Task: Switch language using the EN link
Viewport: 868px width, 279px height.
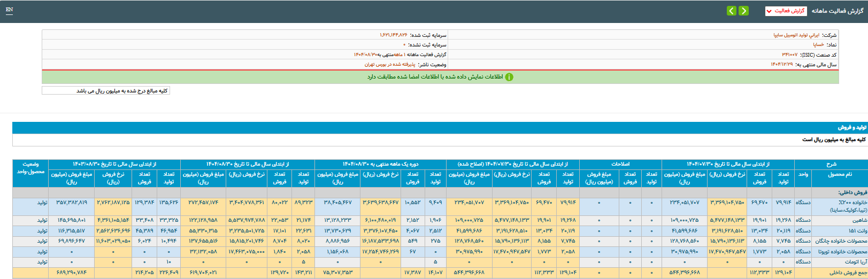Action: [x=9, y=10]
